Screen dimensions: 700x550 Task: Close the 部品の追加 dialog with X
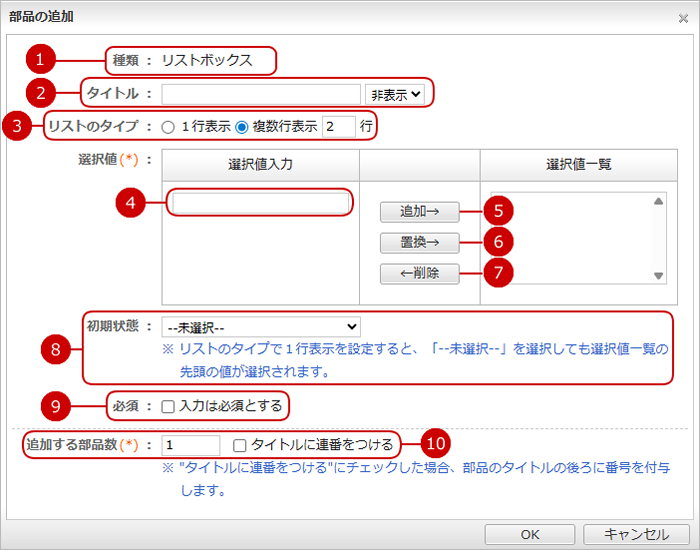pyautogui.click(x=683, y=18)
